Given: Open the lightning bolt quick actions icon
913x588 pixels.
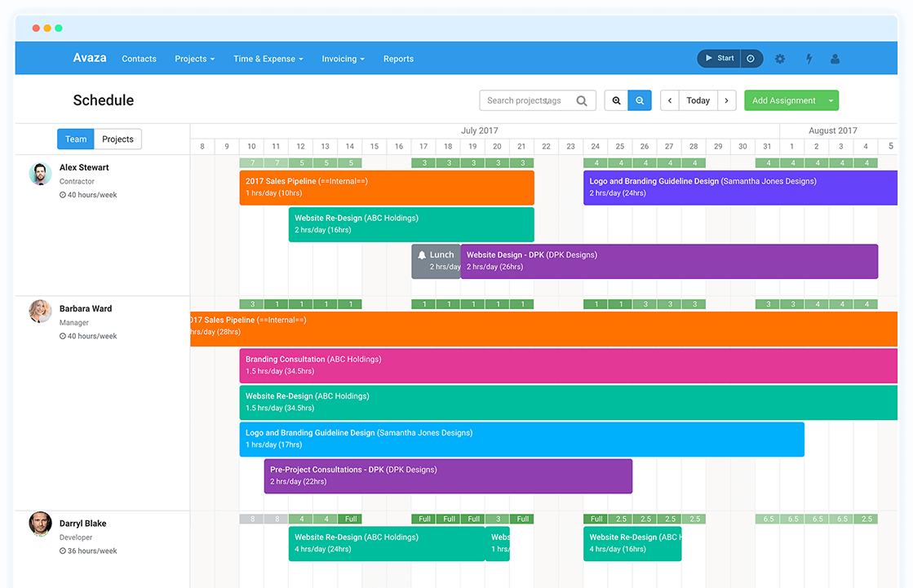Looking at the screenshot, I should [809, 59].
